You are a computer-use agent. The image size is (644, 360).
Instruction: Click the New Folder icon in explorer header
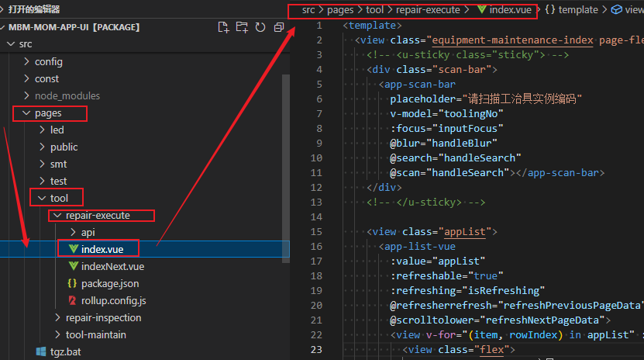242,27
